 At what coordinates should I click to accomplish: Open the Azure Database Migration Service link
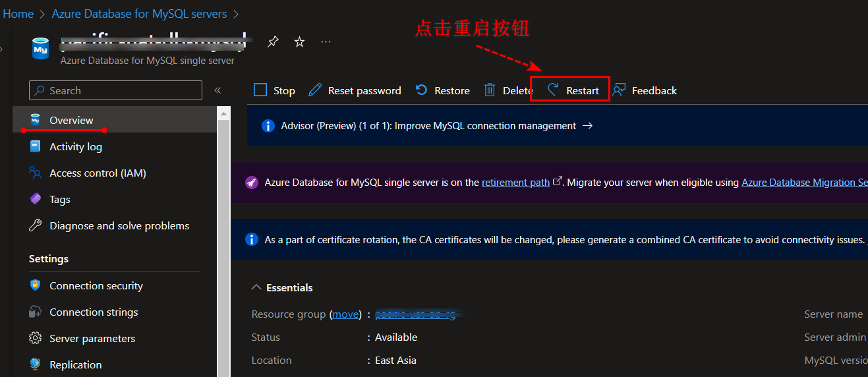[x=805, y=183]
